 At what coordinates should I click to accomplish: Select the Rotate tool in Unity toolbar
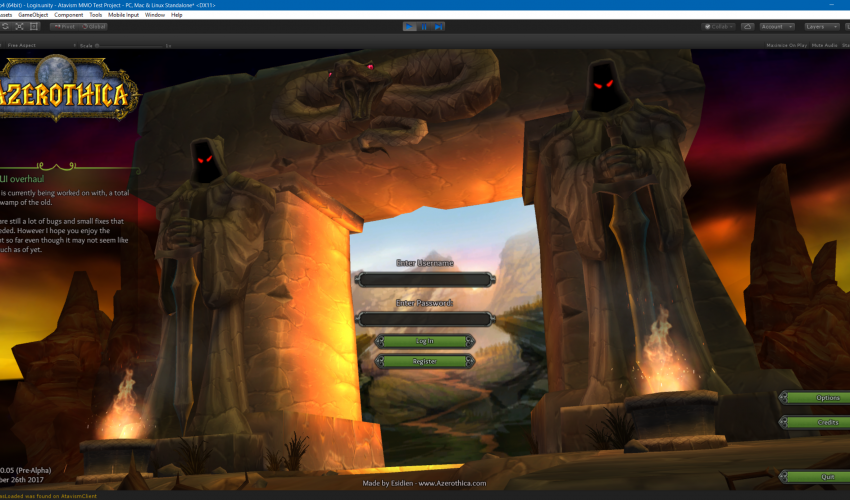5,27
